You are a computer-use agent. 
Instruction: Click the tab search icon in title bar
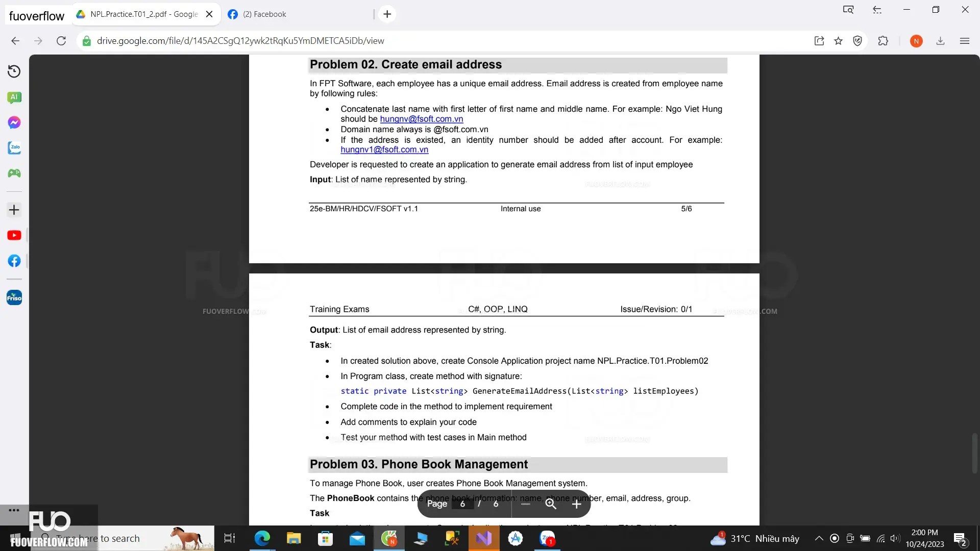pos(848,10)
